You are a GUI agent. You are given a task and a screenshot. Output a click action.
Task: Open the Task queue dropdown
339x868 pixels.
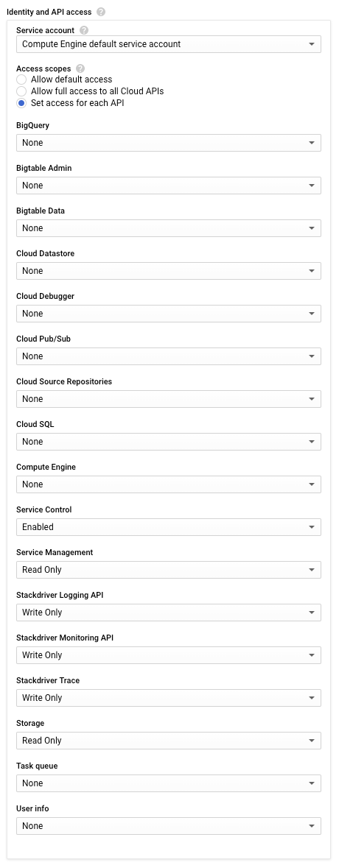168,783
